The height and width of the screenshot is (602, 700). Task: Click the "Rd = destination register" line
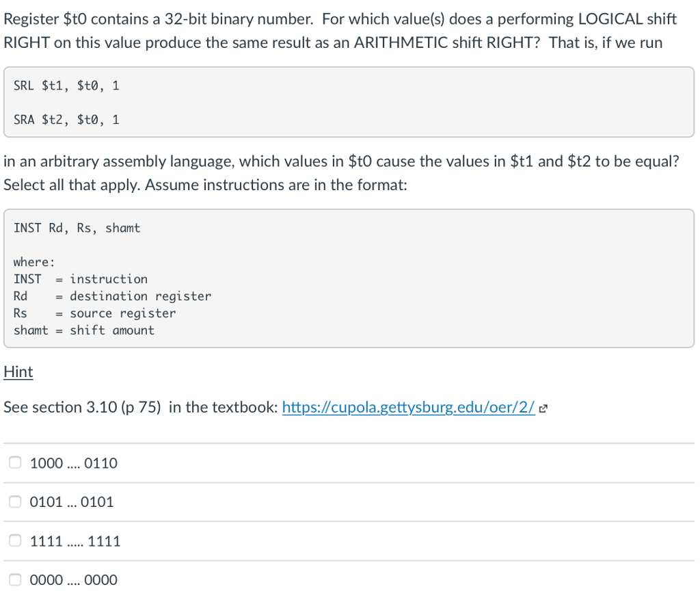coord(112,296)
